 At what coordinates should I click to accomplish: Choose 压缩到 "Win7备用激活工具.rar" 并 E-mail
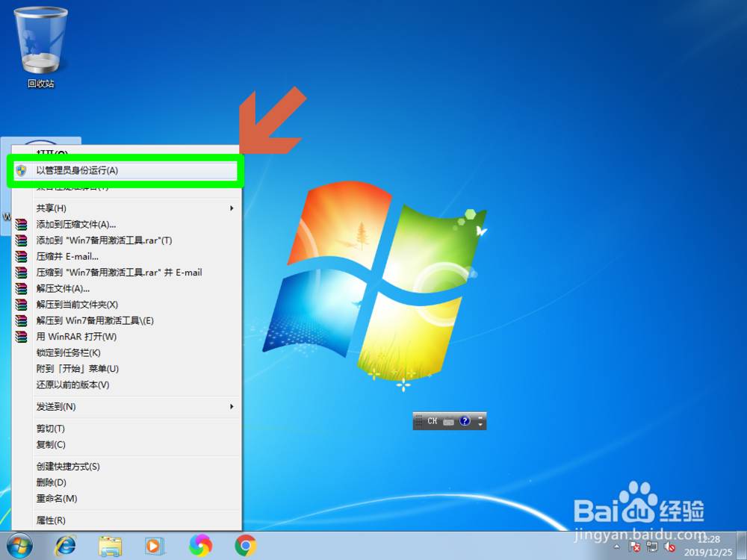[127, 273]
